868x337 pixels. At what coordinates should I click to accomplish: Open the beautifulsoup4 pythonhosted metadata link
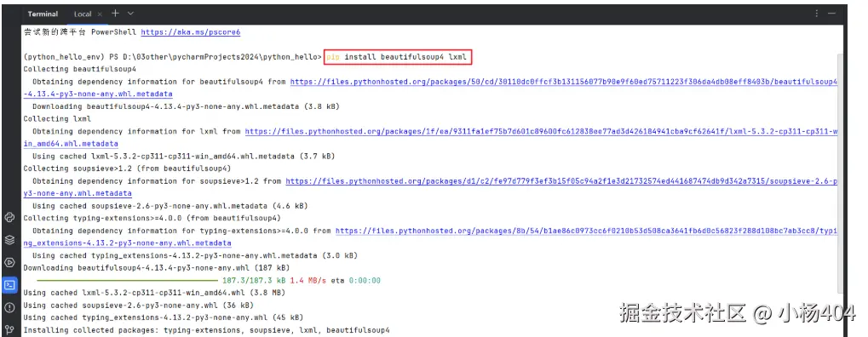(x=564, y=82)
